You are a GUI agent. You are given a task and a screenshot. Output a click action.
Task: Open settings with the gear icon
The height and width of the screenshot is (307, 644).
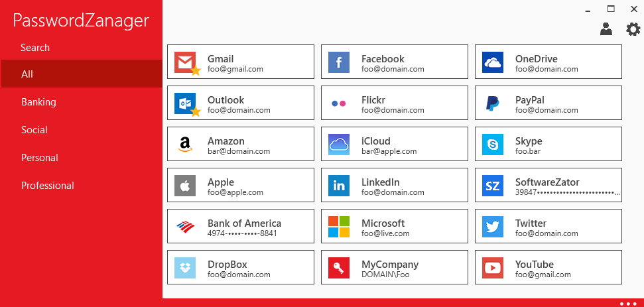pyautogui.click(x=633, y=29)
